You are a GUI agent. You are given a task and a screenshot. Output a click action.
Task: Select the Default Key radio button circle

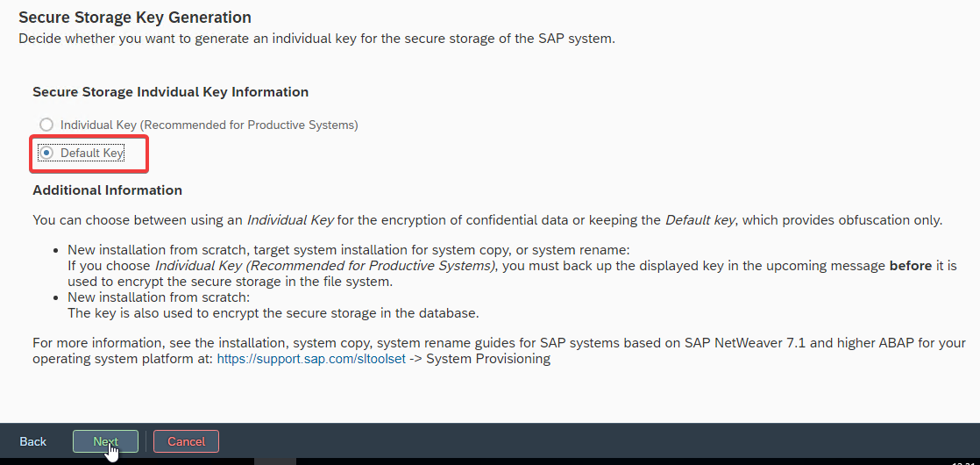coord(46,154)
